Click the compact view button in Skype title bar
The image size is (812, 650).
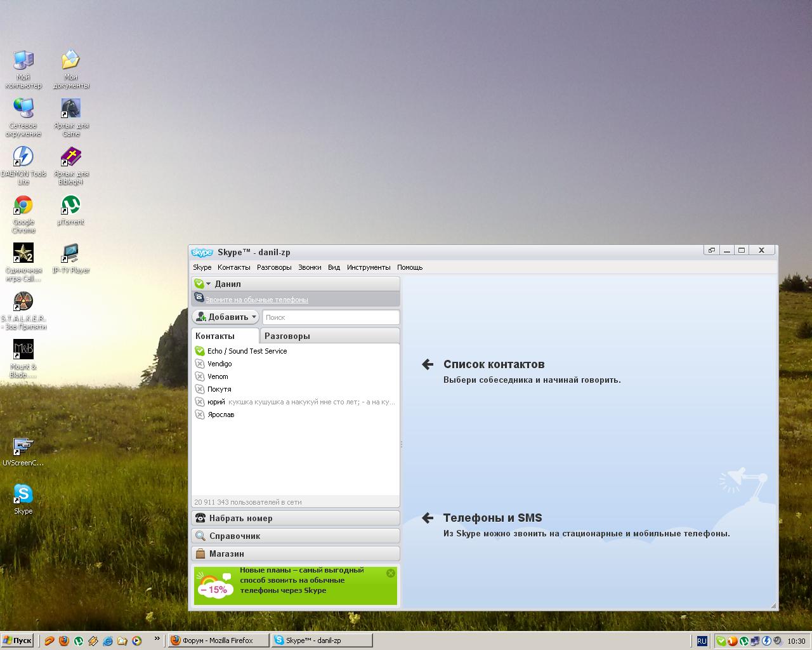712,250
